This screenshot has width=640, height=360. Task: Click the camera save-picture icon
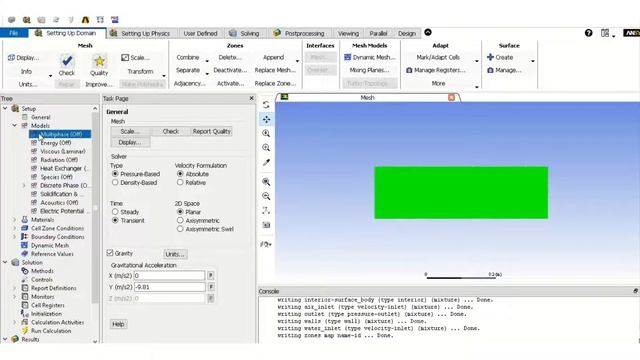[266, 225]
